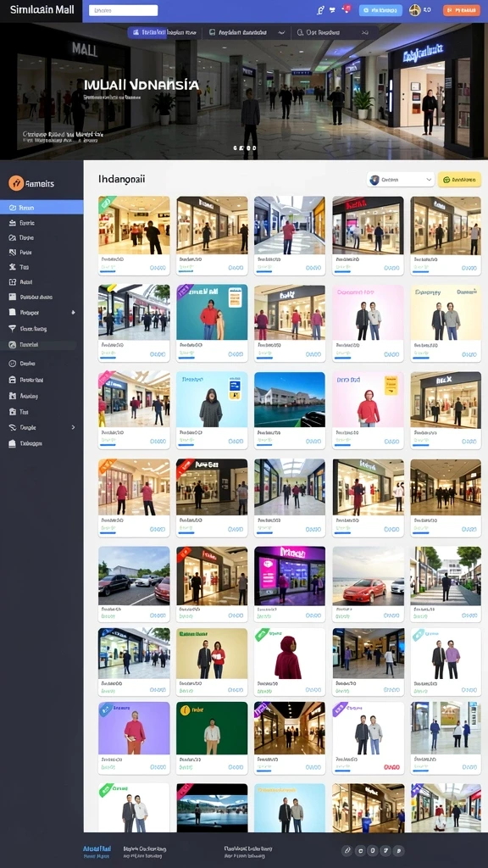Viewport: 488px width, 868px height.
Task: Select the hero tab with magnifier icon
Action: point(319,33)
